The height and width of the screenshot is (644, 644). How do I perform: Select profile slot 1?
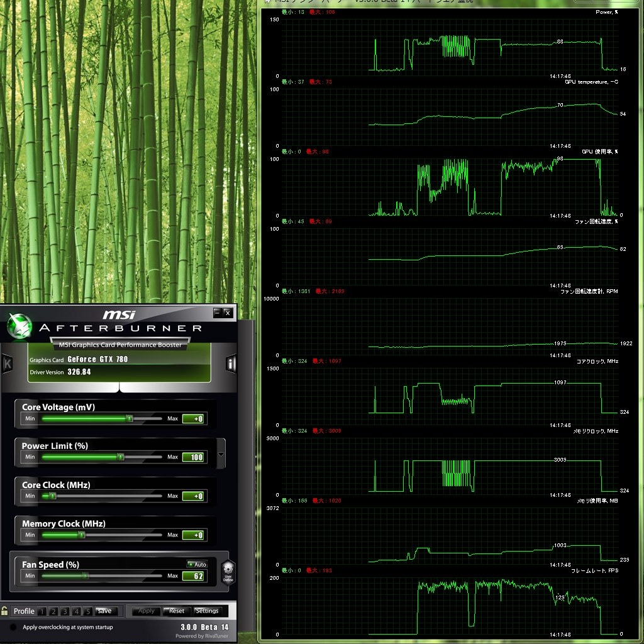42,611
